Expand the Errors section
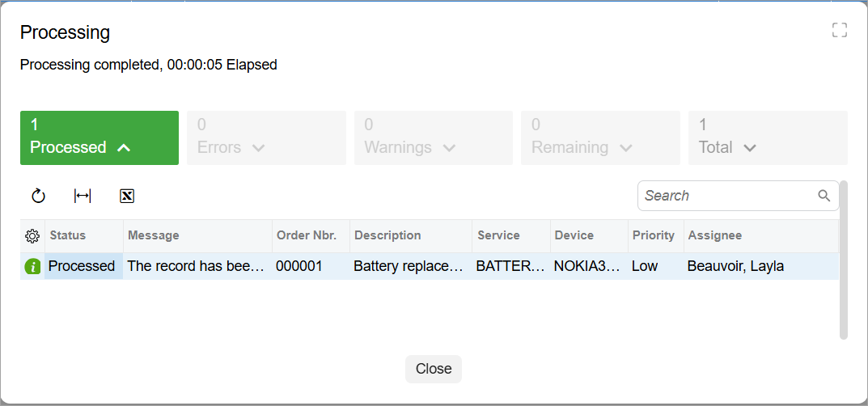Image resolution: width=868 pixels, height=406 pixels. pyautogui.click(x=266, y=137)
